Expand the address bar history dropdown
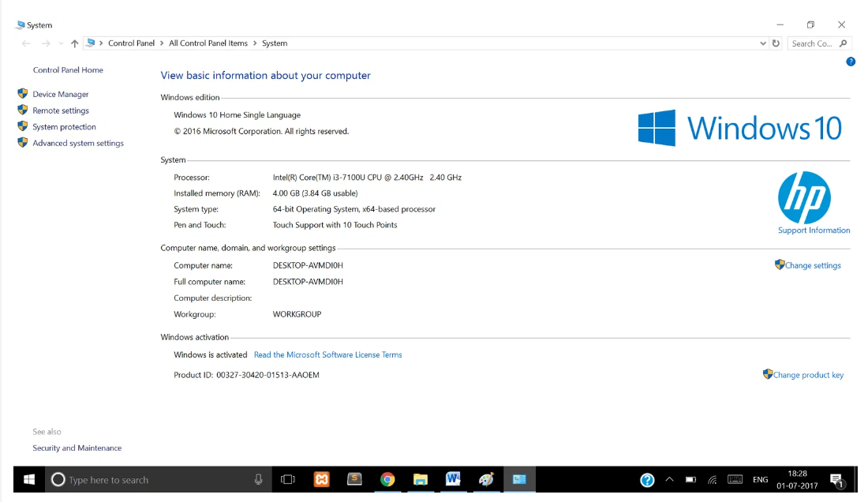The height and width of the screenshot is (502, 868). (762, 43)
